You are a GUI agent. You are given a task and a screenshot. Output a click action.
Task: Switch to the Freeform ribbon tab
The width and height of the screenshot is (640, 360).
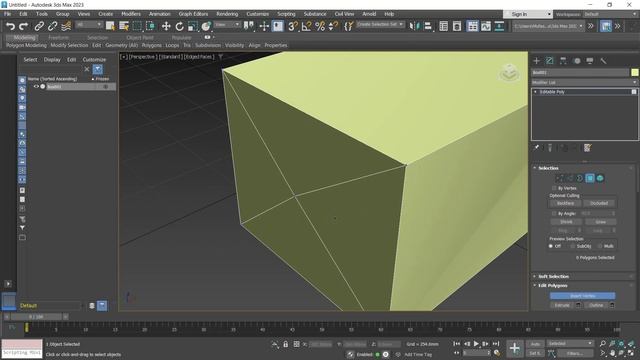59,37
